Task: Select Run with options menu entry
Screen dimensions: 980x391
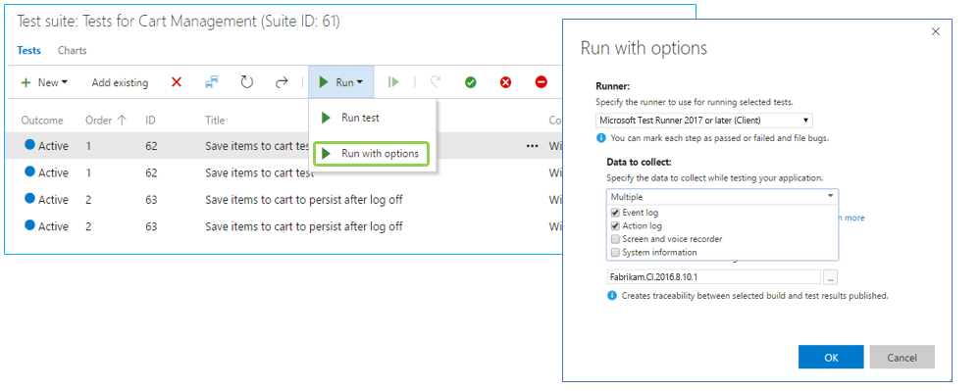Action: [x=372, y=154]
